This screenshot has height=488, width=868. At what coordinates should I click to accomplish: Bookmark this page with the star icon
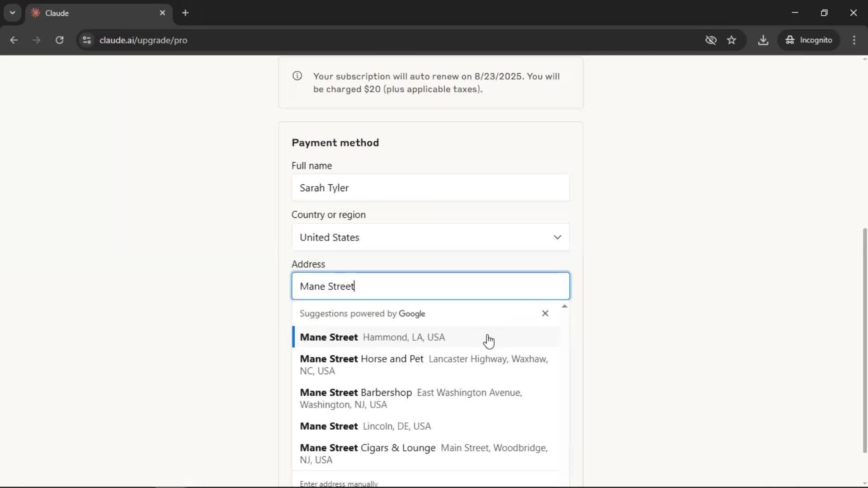pos(731,40)
